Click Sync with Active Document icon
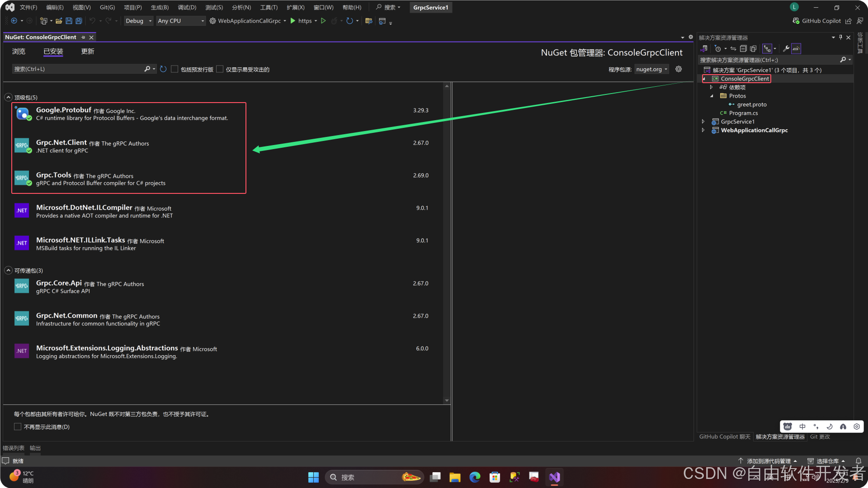Screen dimensions: 868x488 tap(733, 49)
